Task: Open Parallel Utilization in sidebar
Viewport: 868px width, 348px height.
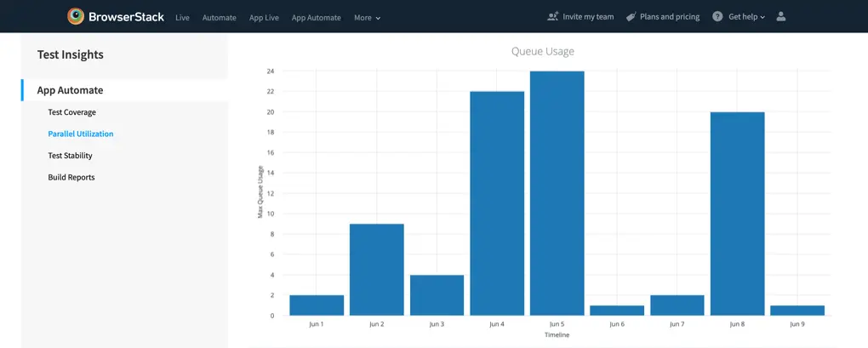Action: (81, 134)
